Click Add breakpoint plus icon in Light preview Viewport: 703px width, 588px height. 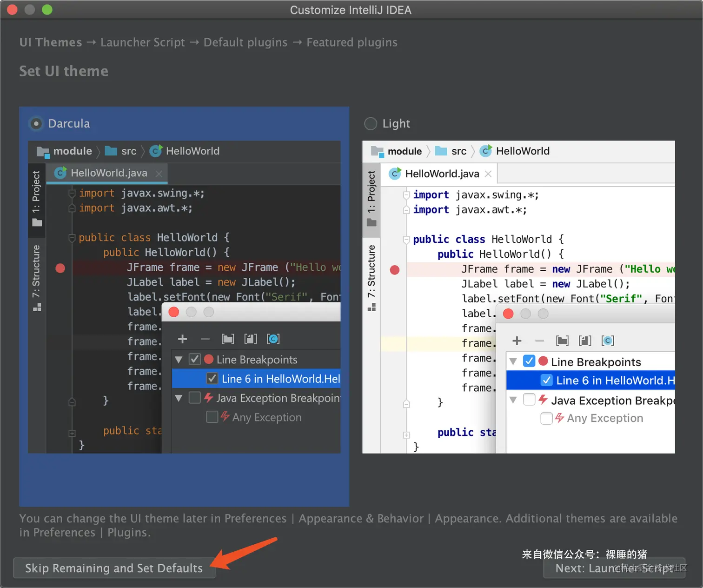point(517,341)
